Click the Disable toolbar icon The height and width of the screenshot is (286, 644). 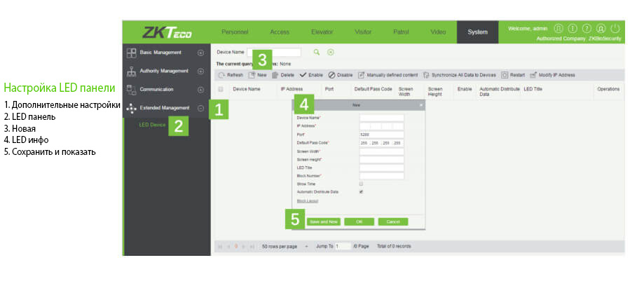(331, 74)
